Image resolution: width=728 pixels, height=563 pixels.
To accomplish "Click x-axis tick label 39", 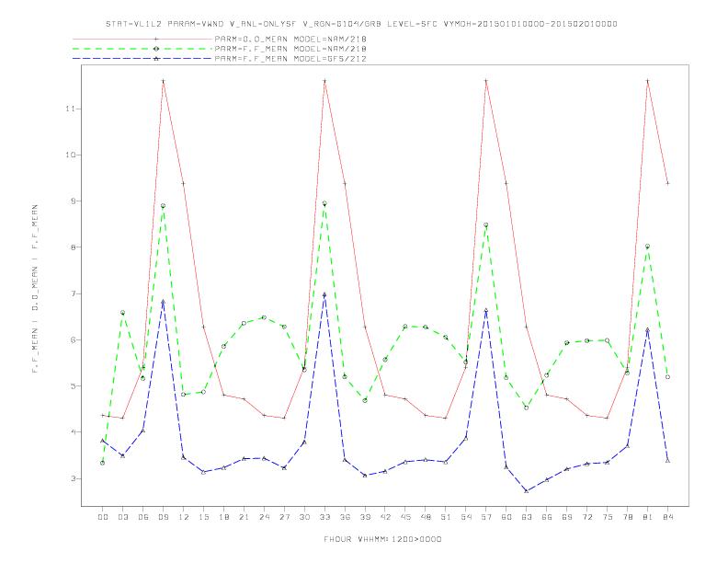I will [x=365, y=517].
